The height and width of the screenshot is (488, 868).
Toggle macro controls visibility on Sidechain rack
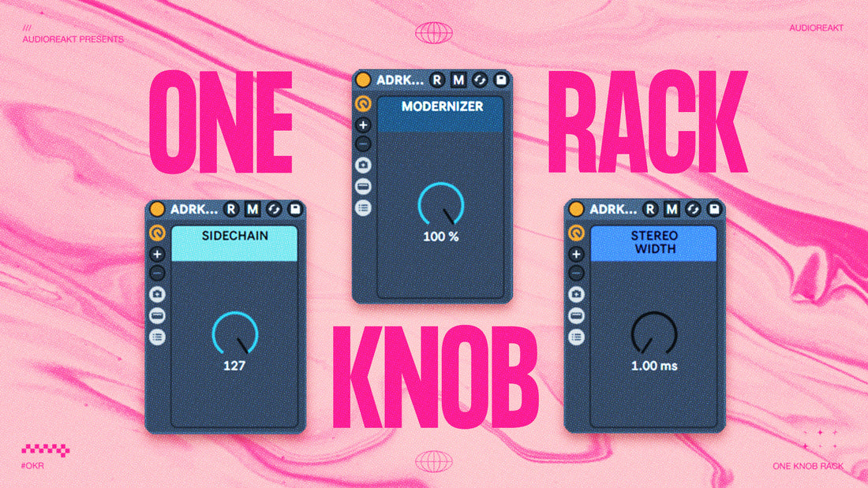click(x=157, y=233)
